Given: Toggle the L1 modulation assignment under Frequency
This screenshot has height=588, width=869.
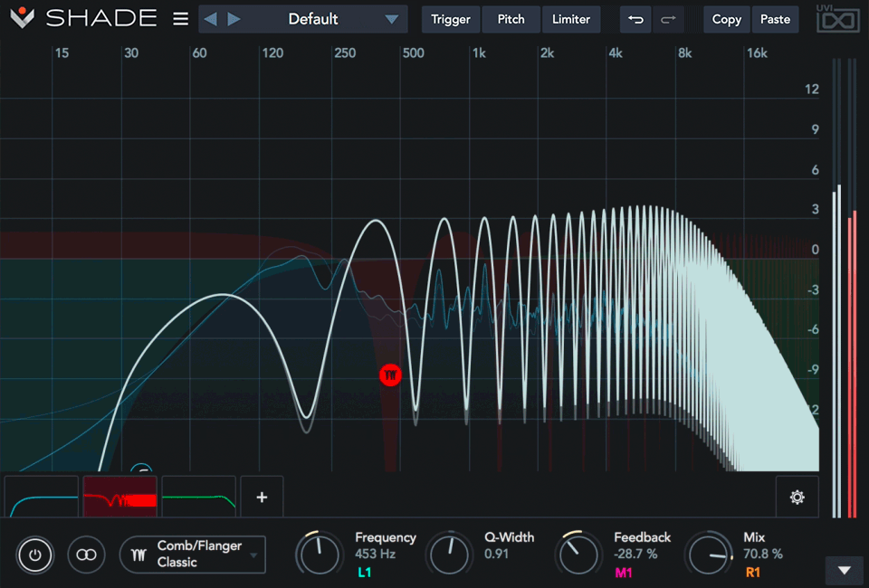Looking at the screenshot, I should [364, 573].
